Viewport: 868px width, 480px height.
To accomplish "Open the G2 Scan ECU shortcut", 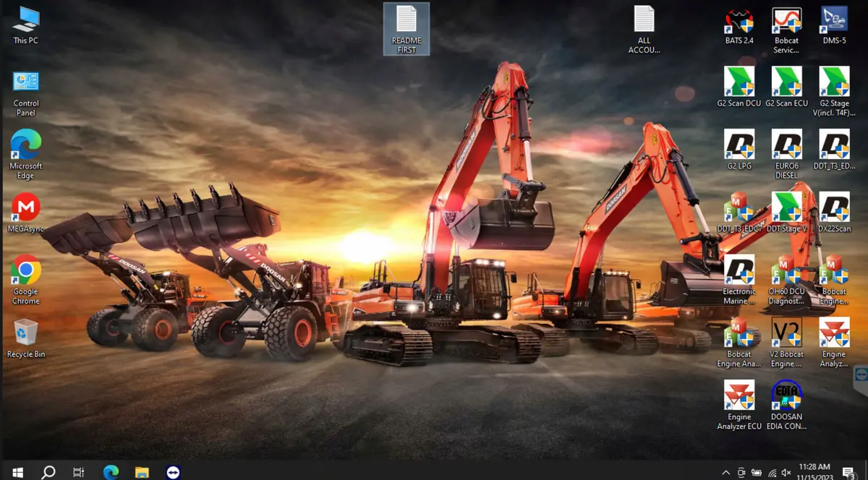I will click(x=786, y=87).
